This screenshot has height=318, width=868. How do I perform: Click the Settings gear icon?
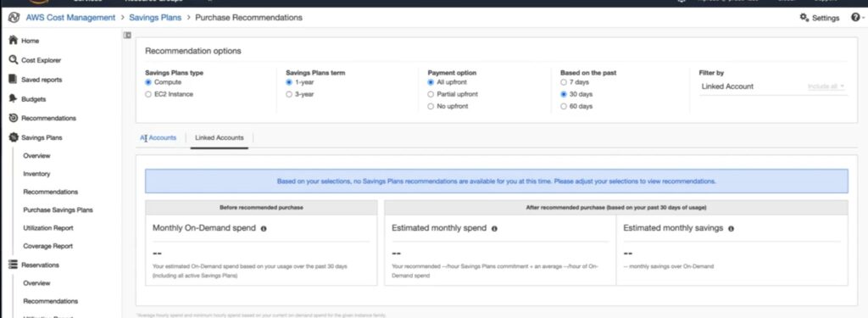click(804, 18)
